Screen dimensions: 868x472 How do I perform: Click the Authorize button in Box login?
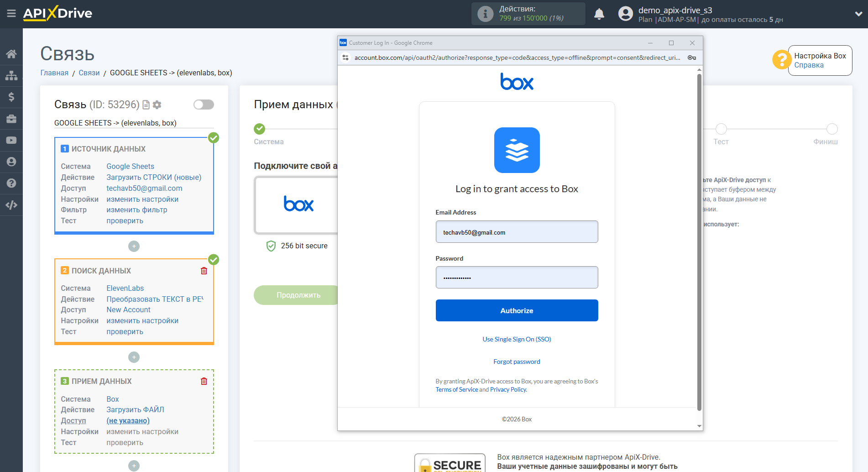(x=517, y=310)
